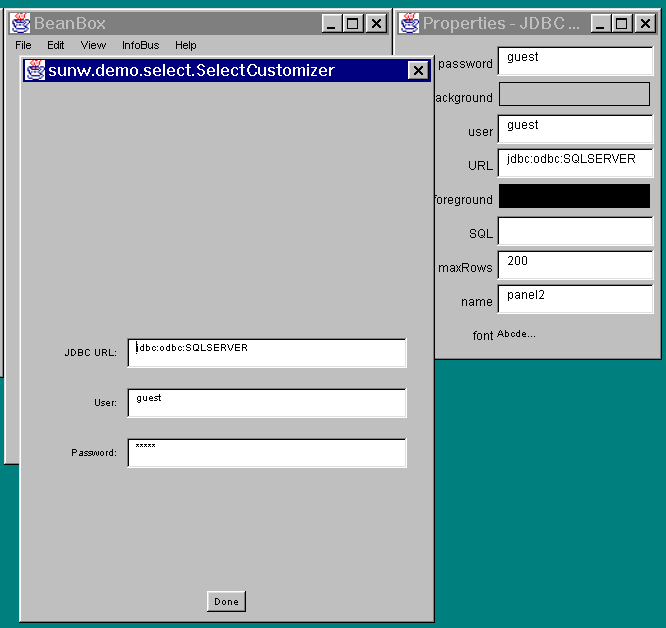Maximize the Properties window
The width and height of the screenshot is (666, 628).
click(x=621, y=23)
